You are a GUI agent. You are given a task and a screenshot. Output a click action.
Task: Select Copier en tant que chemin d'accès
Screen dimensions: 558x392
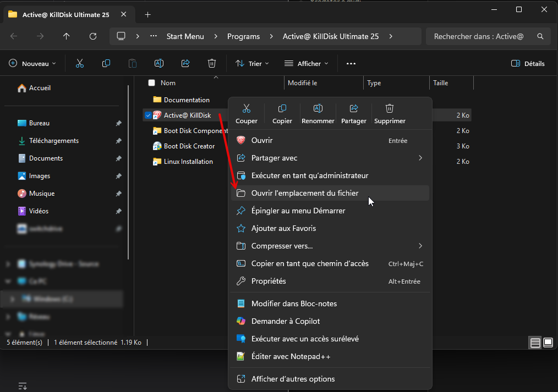click(x=330, y=264)
